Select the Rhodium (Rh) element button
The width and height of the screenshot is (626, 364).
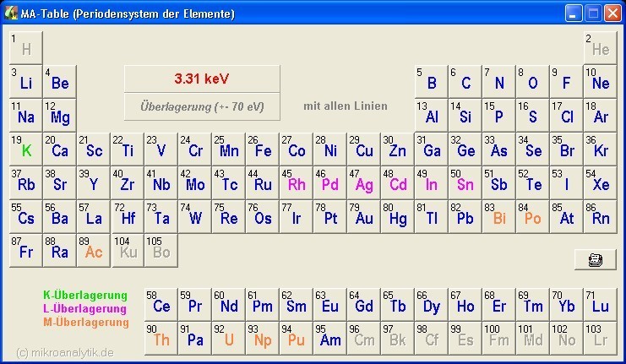tap(297, 183)
